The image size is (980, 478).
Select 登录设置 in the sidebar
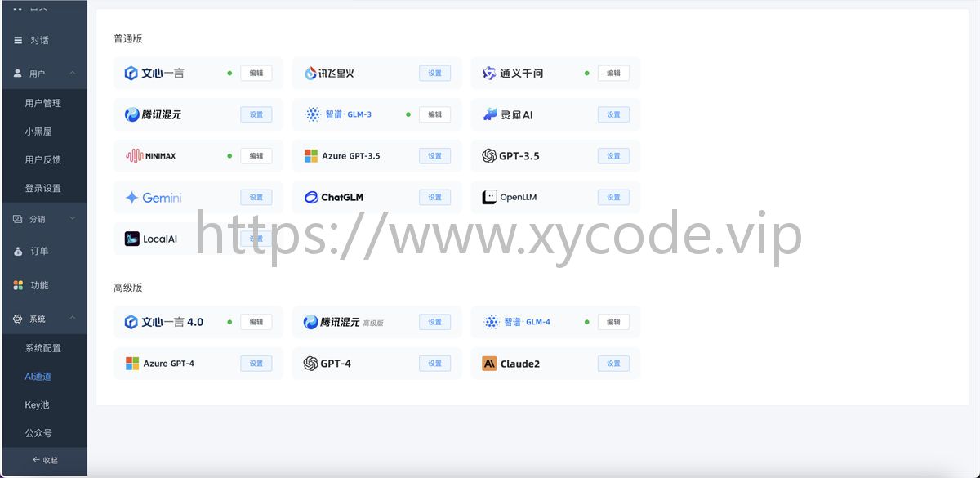pyautogui.click(x=43, y=189)
